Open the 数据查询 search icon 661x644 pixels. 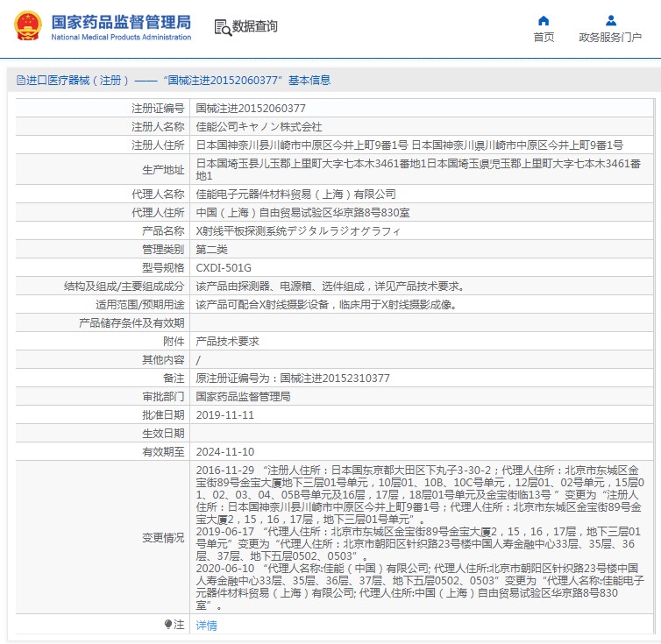click(x=223, y=27)
